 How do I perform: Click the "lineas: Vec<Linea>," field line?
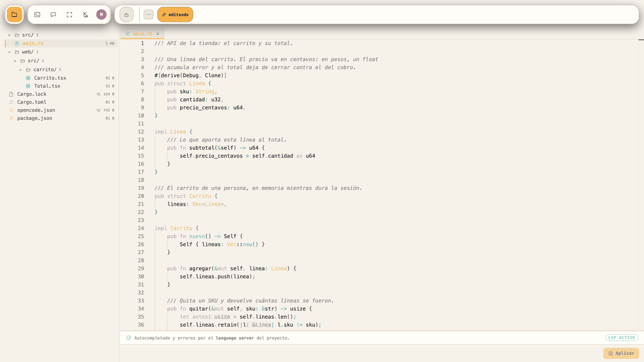pyautogui.click(x=197, y=204)
